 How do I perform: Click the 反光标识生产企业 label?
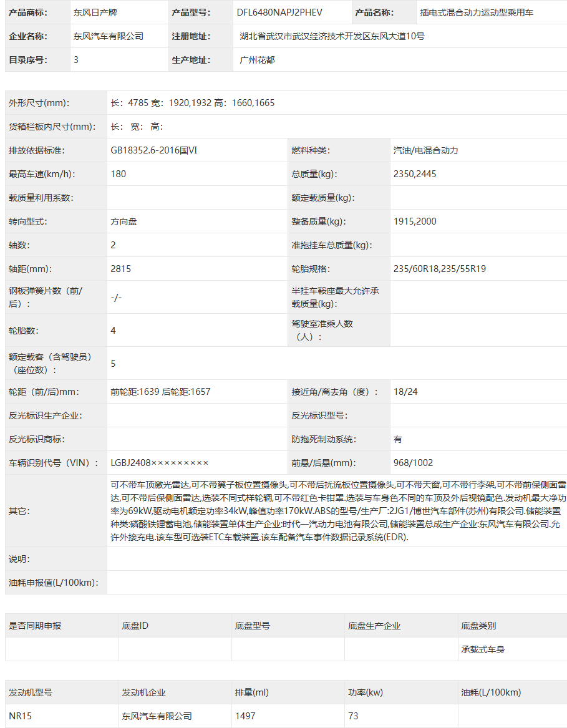(46, 415)
